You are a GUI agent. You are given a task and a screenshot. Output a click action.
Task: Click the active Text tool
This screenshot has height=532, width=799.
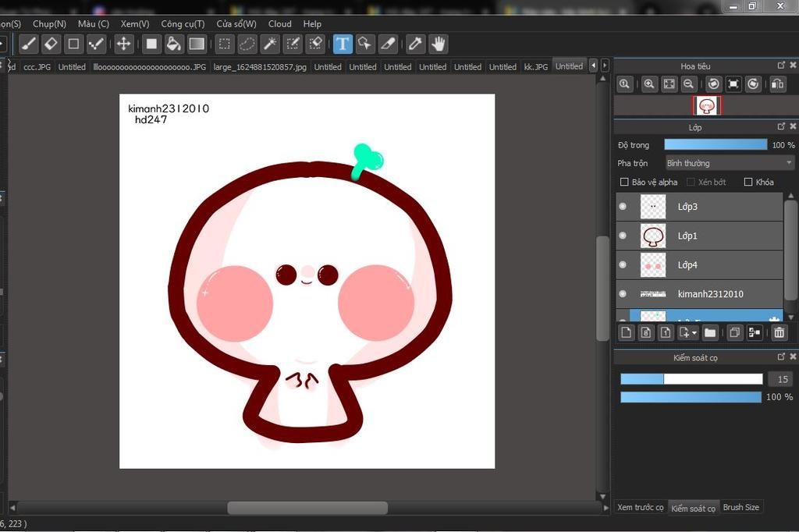[x=343, y=44]
